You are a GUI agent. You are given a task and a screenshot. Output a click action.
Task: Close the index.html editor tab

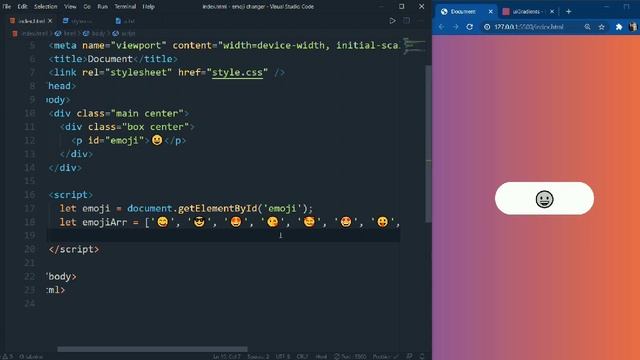[50, 21]
